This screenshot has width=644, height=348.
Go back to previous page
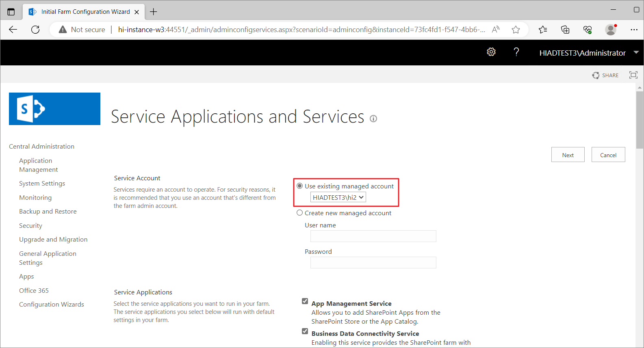[13, 29]
